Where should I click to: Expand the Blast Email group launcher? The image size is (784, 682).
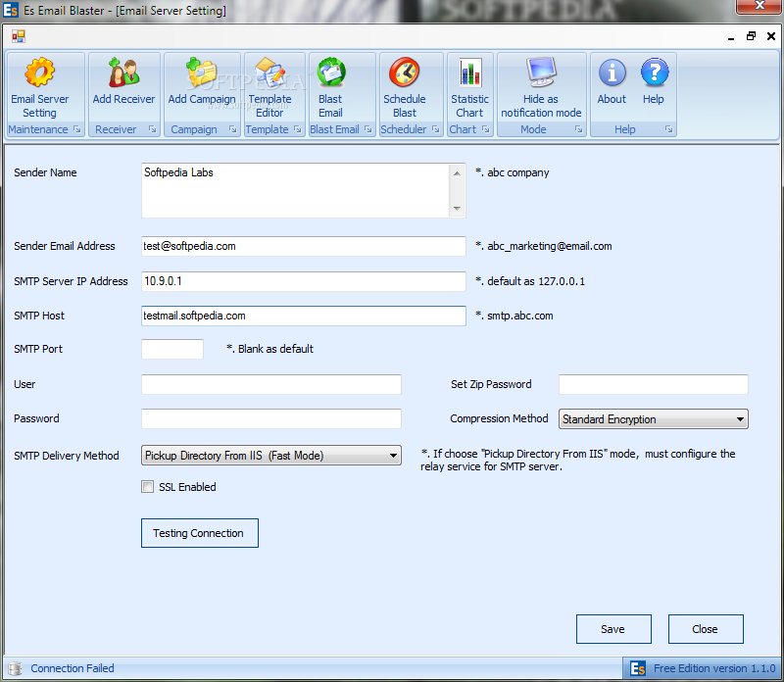coord(368,129)
